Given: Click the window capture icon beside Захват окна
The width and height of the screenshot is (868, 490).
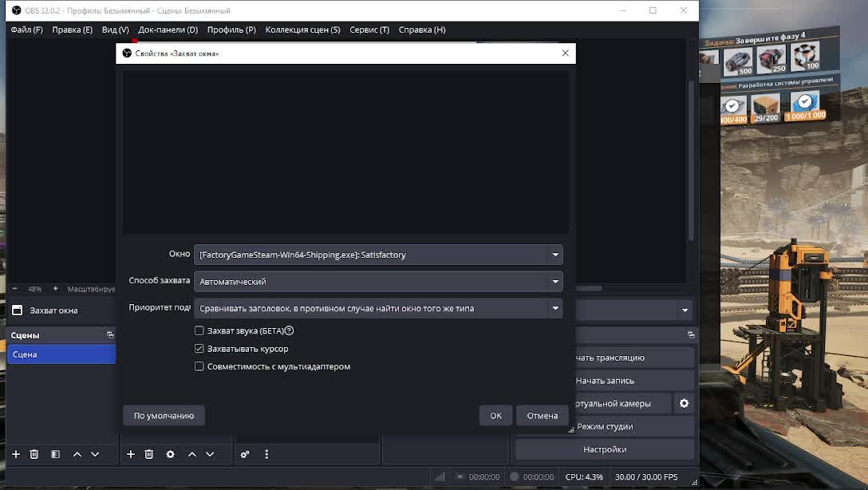Looking at the screenshot, I should [x=18, y=310].
